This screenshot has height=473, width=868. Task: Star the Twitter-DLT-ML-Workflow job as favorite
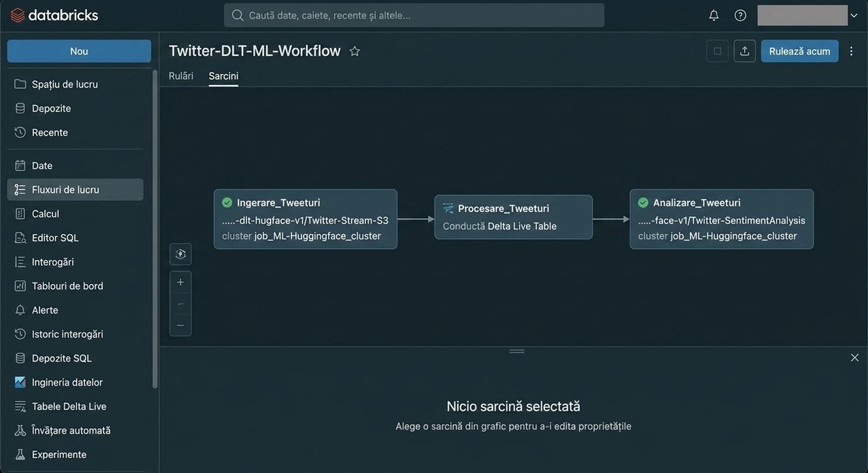(x=355, y=51)
